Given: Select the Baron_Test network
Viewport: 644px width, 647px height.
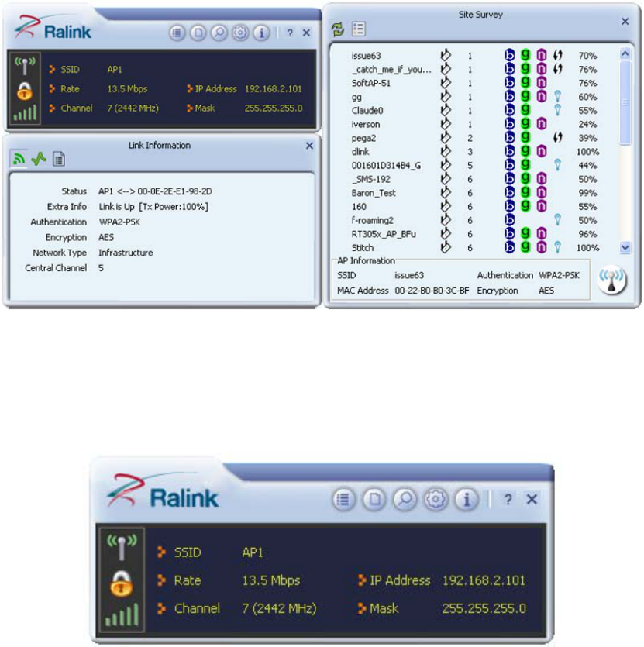Looking at the screenshot, I should tap(474, 193).
